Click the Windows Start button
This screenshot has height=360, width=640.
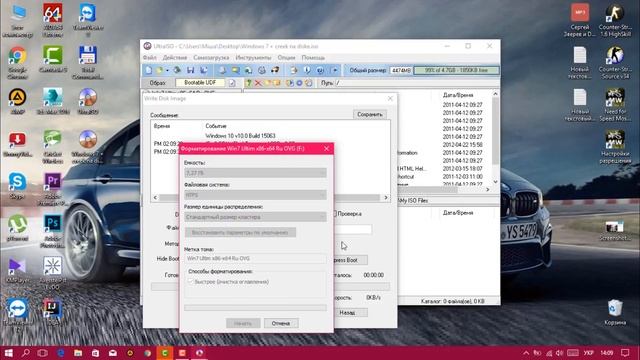coord(8,353)
